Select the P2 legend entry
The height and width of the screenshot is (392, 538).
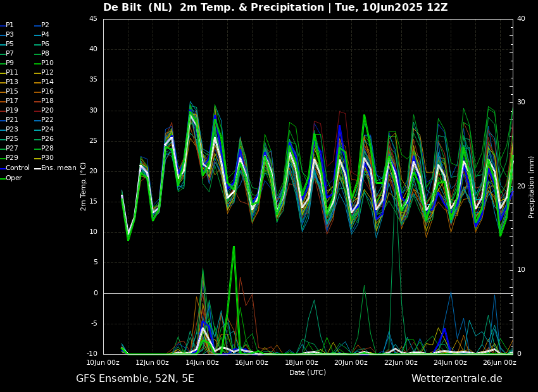pyautogui.click(x=45, y=25)
